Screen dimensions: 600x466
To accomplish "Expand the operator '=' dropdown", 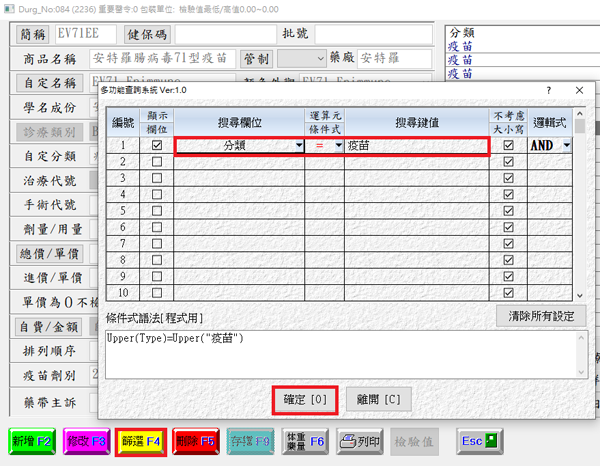I will pos(337,146).
